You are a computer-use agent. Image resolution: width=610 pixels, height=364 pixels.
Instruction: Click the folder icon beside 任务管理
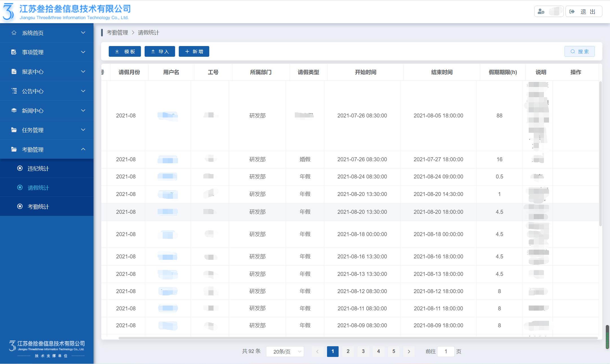(14, 130)
